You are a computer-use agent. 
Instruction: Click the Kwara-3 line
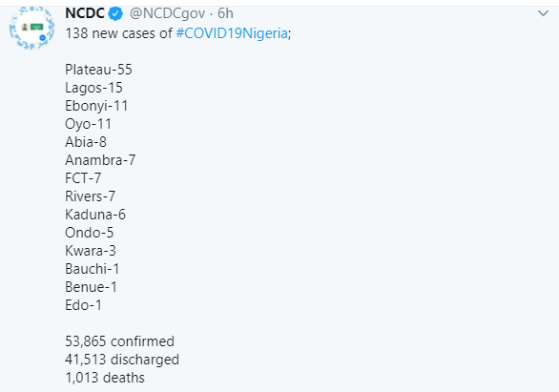tap(91, 251)
